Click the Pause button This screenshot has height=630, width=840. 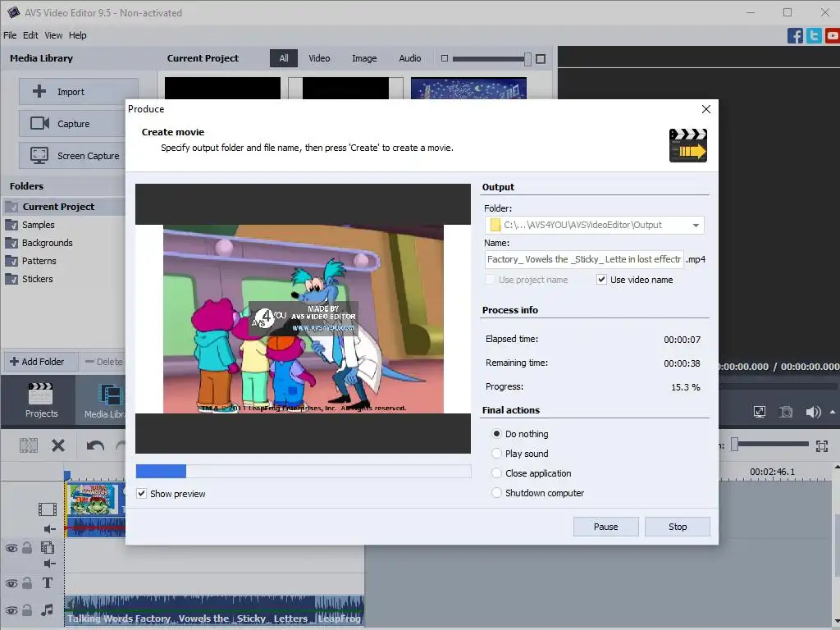pos(605,527)
